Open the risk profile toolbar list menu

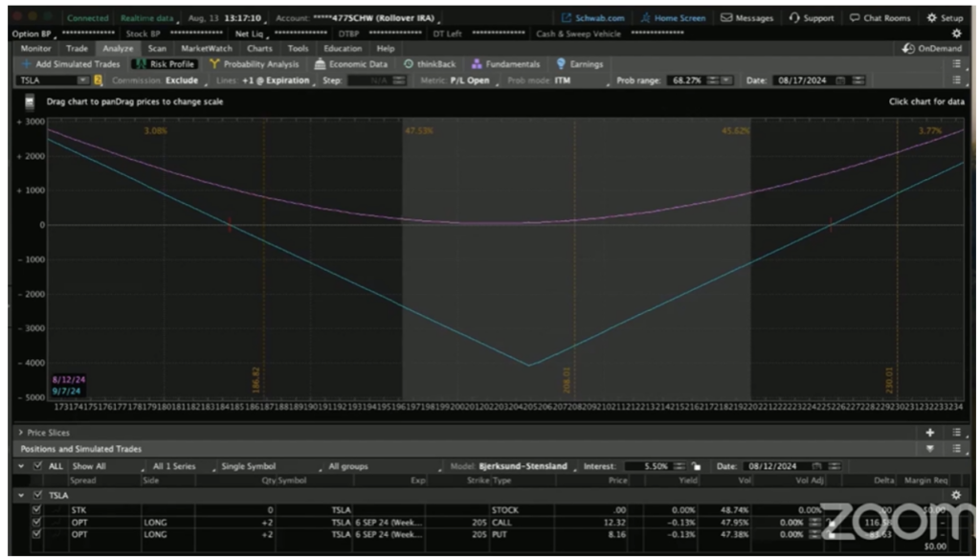pyautogui.click(x=956, y=80)
